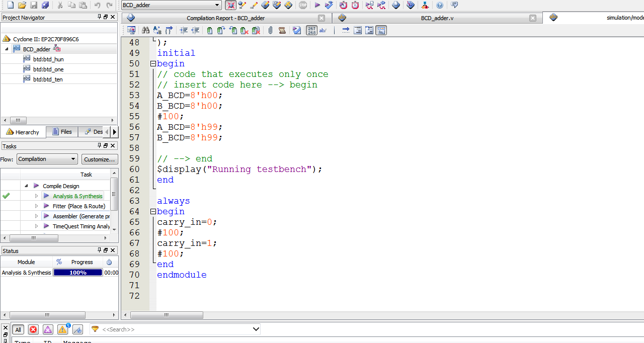The image size is (644, 343).
Task: Click the Customize... button in Tasks
Action: tap(99, 159)
